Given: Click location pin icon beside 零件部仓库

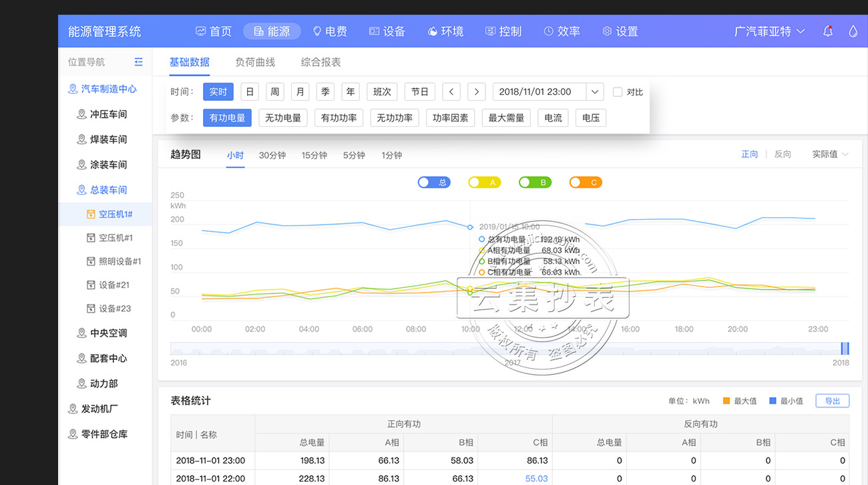Looking at the screenshot, I should point(73,434).
